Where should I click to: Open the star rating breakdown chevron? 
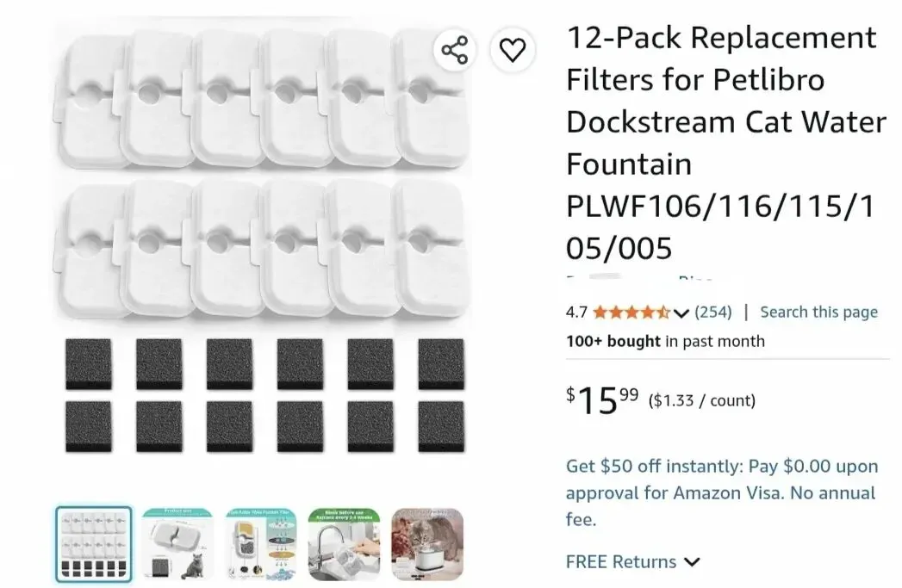click(x=681, y=313)
